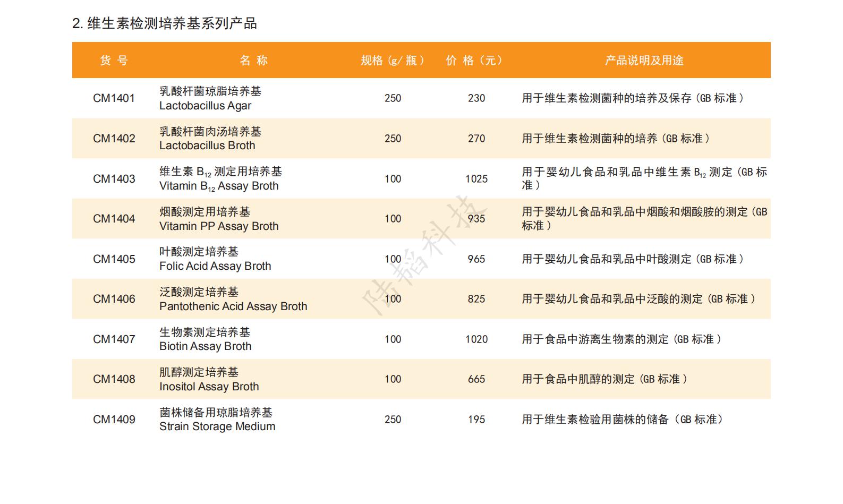Select product code CM1401
The width and height of the screenshot is (843, 504).
pos(114,98)
